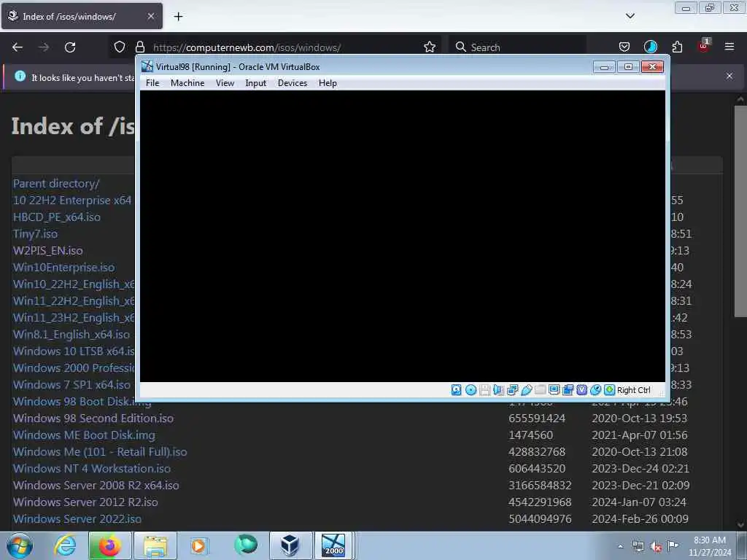Open the VirtualBox Input menu
This screenshot has width=747, height=560.
[x=256, y=83]
